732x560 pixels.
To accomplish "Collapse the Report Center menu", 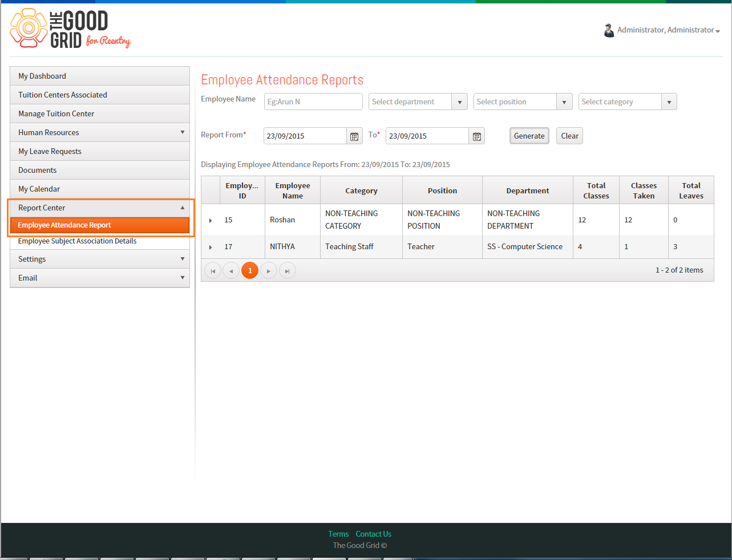I will pos(100,208).
